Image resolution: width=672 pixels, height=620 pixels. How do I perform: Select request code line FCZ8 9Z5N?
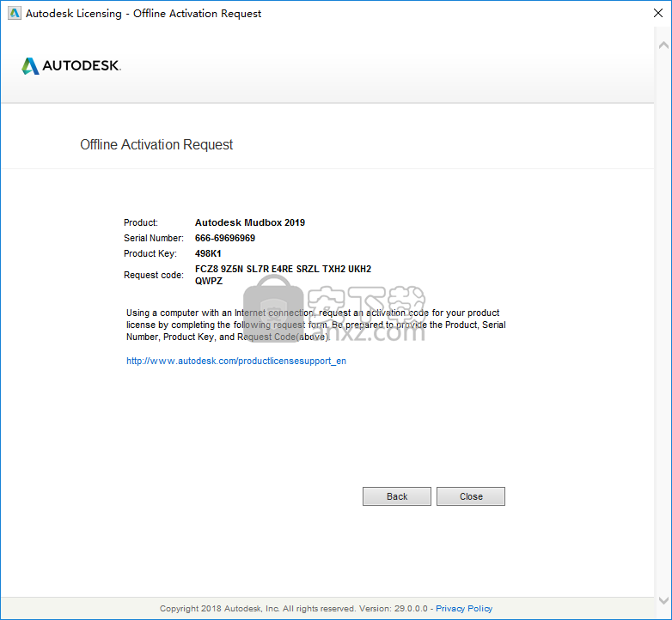[x=283, y=269]
